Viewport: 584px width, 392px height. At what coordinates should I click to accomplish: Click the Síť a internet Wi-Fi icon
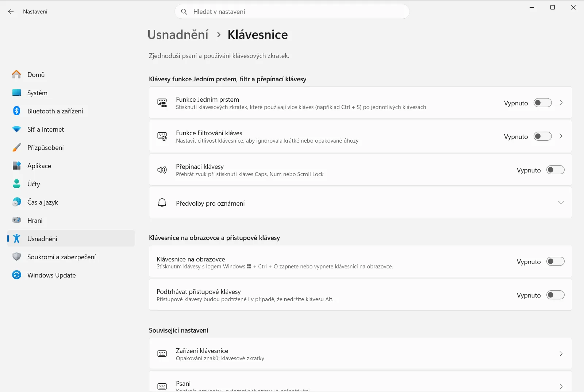pos(16,129)
